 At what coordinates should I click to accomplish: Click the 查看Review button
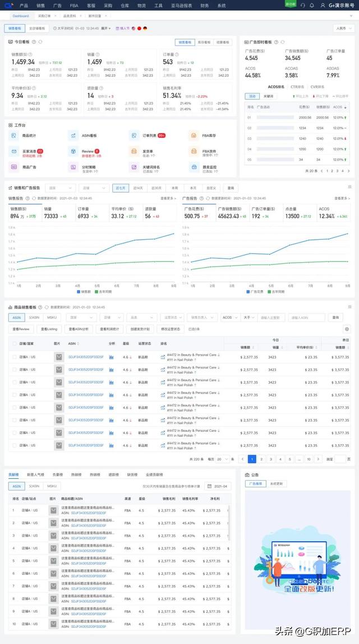point(21,329)
